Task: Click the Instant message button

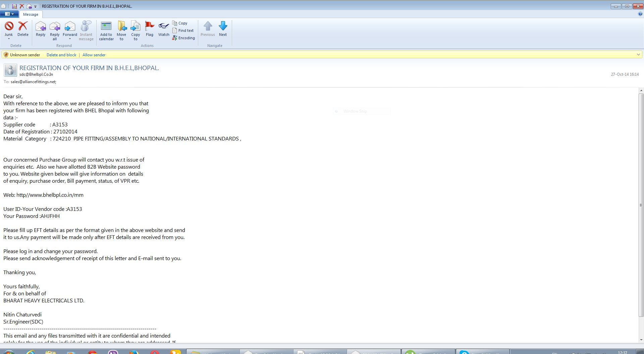Action: [86, 31]
